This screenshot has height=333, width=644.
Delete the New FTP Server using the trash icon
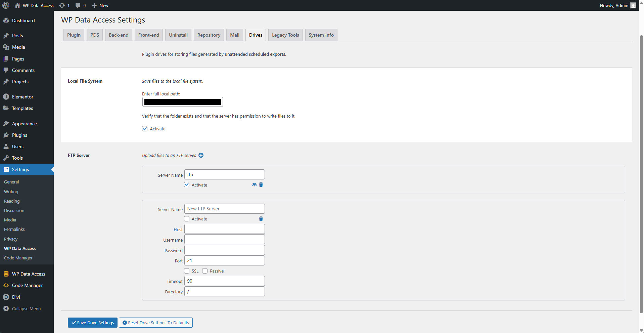pyautogui.click(x=261, y=219)
